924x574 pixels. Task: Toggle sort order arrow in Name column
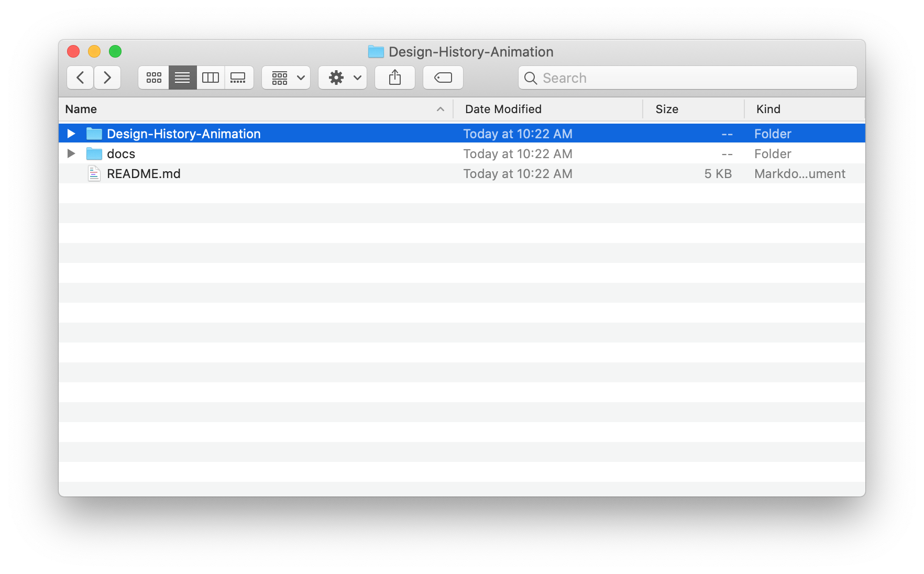click(x=441, y=109)
